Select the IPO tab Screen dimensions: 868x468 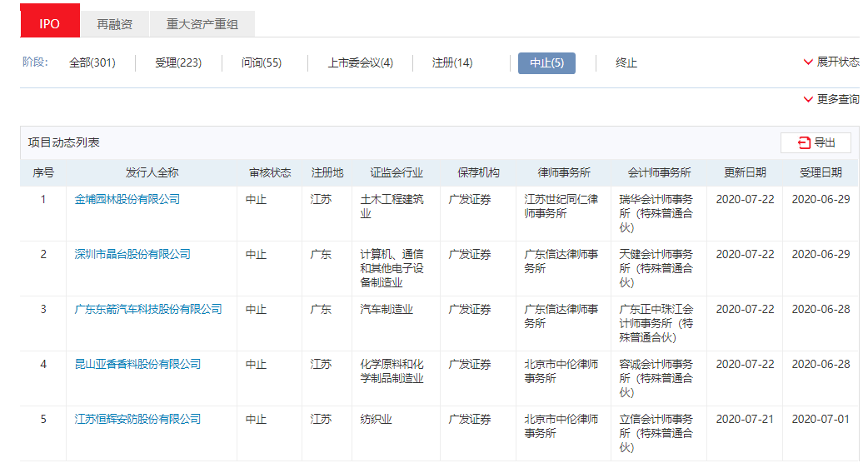(50, 24)
